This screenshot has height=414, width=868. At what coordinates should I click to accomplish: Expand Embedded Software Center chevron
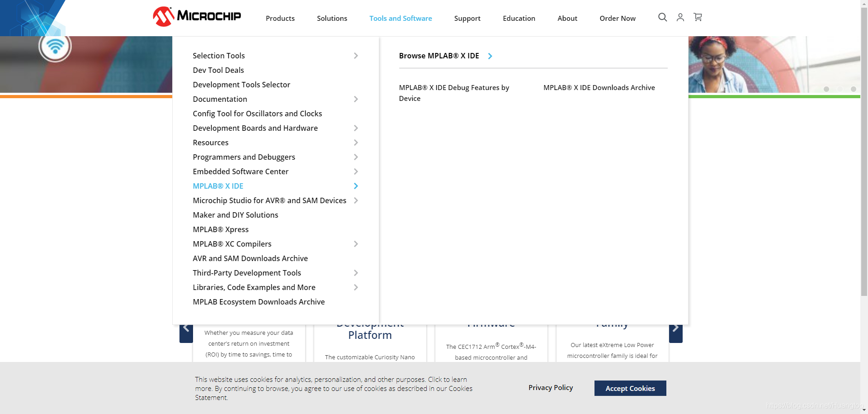pos(356,171)
